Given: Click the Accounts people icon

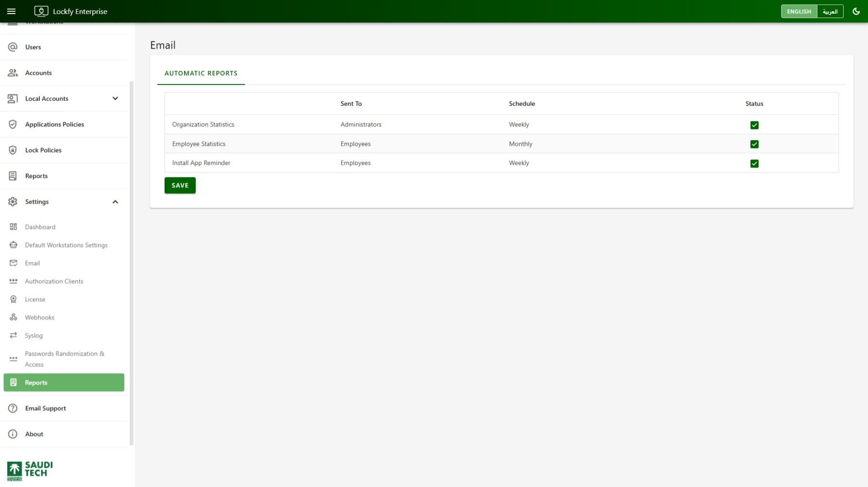Looking at the screenshot, I should coord(13,73).
